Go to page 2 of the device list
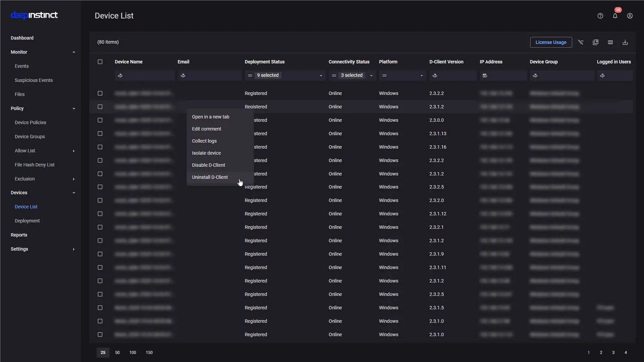 (x=601, y=353)
